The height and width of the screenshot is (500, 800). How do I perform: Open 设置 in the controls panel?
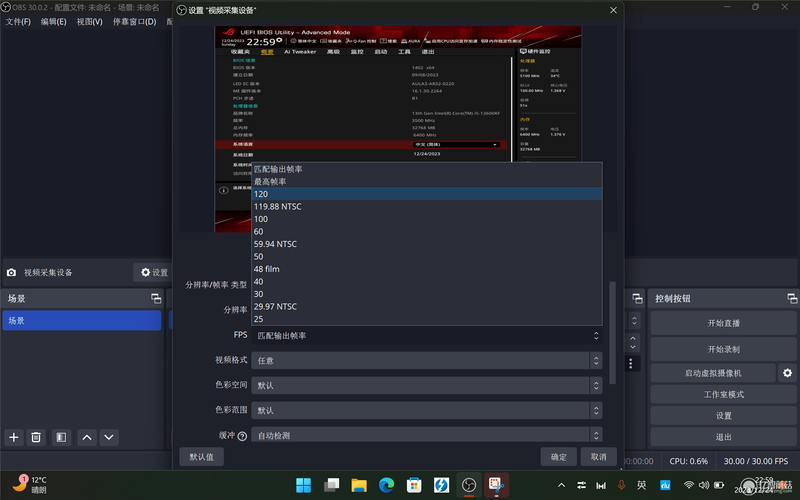click(x=723, y=416)
